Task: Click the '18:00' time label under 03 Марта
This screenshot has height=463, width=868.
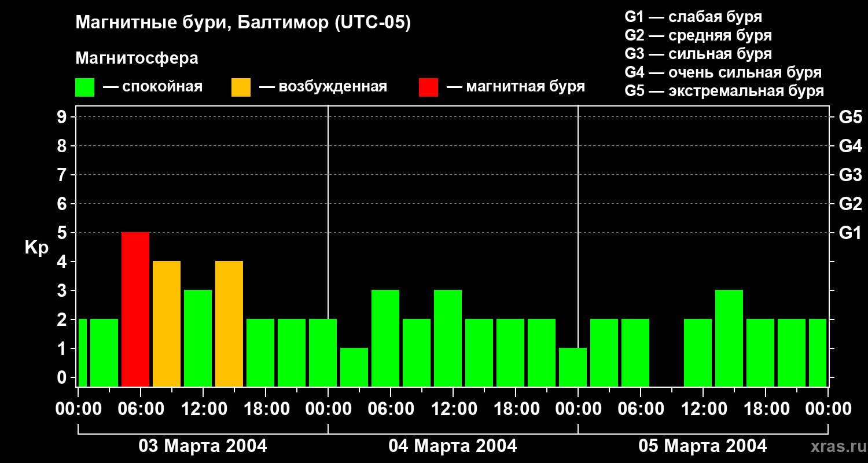Action: [x=266, y=409]
